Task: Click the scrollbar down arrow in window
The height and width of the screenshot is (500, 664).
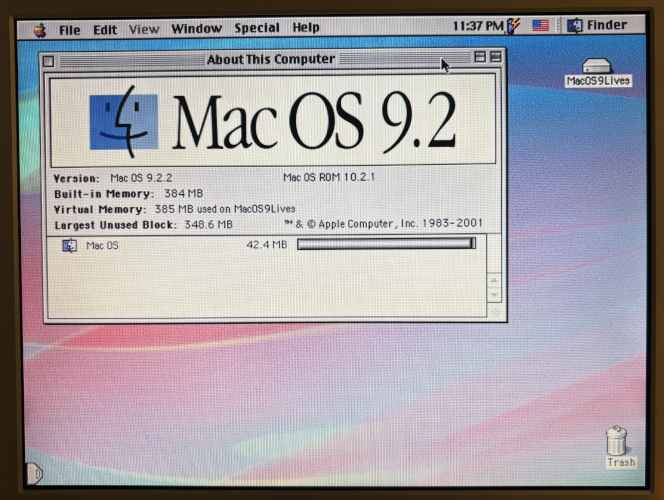Action: 493,296
